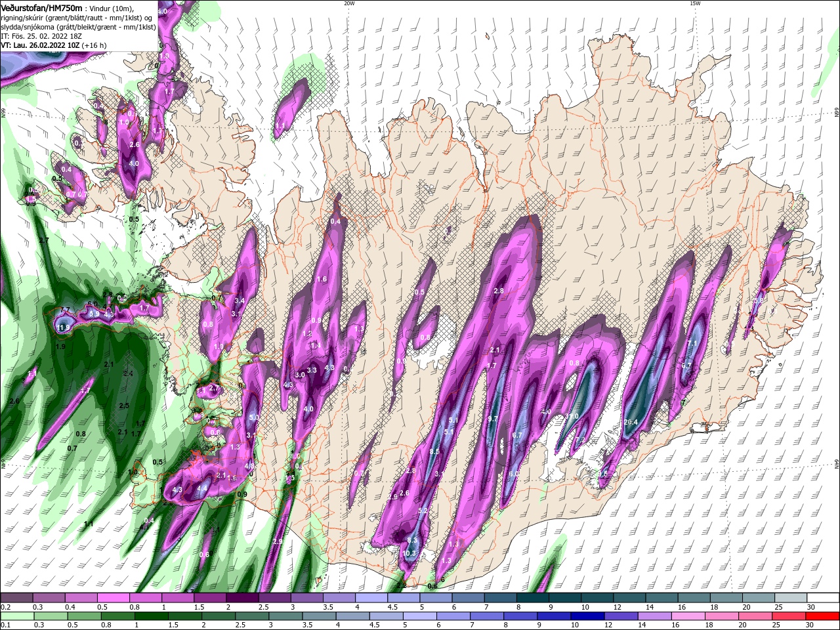
Task: Select the lavender 14–16 rain scale swatch
Action: [x=656, y=616]
